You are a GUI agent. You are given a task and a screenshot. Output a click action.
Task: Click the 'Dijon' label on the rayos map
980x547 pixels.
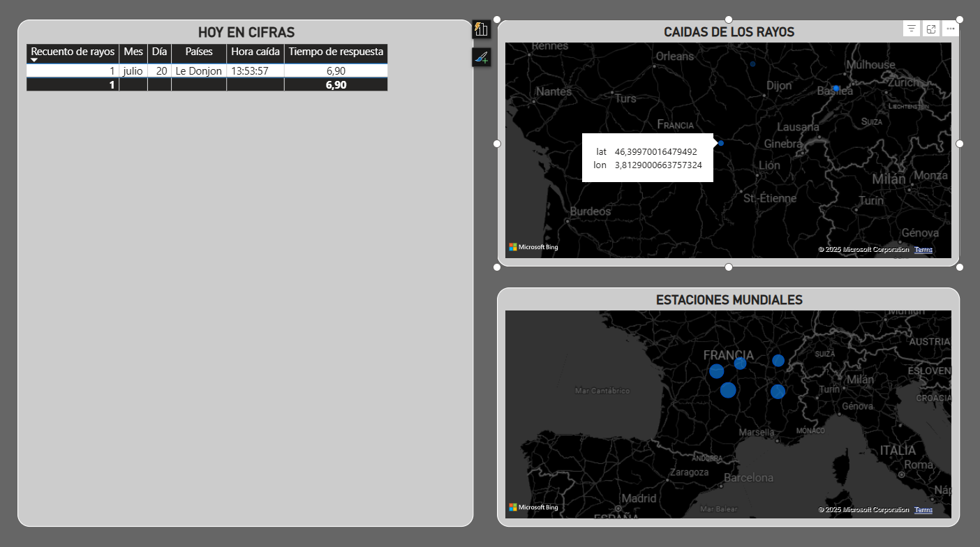click(x=779, y=86)
